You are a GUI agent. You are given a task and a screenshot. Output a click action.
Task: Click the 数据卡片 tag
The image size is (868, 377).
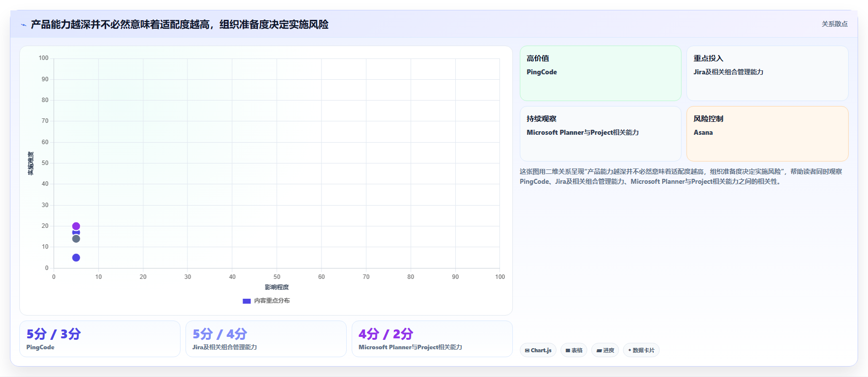pos(641,350)
